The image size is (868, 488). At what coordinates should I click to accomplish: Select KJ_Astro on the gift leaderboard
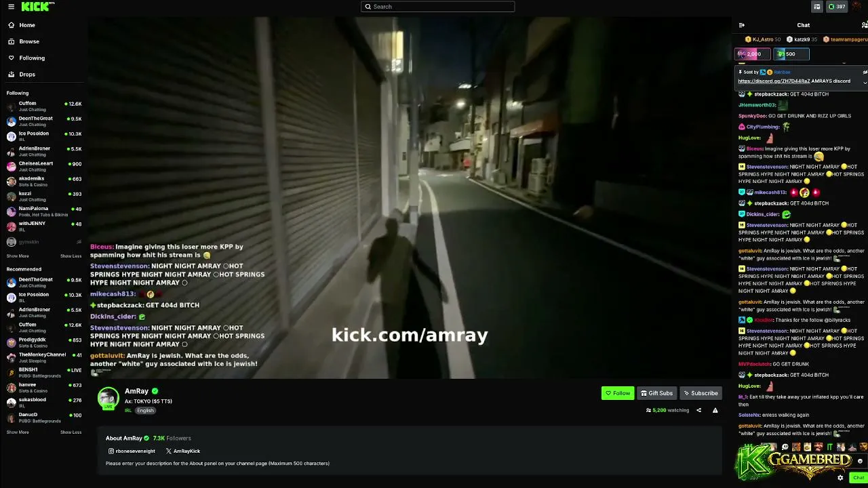pyautogui.click(x=764, y=39)
